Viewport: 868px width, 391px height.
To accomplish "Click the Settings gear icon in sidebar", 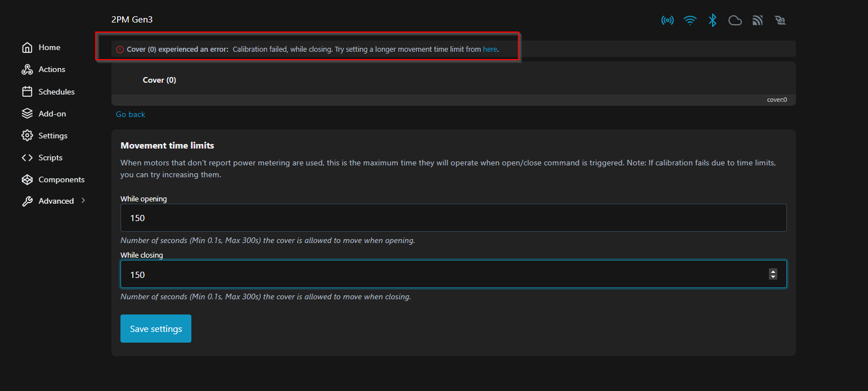I will pos(27,136).
